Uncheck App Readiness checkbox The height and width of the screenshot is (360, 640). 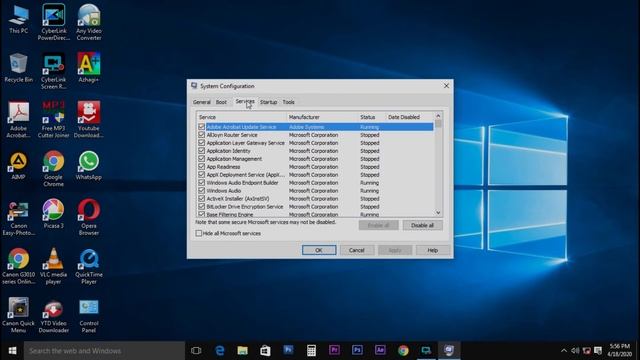[201, 167]
